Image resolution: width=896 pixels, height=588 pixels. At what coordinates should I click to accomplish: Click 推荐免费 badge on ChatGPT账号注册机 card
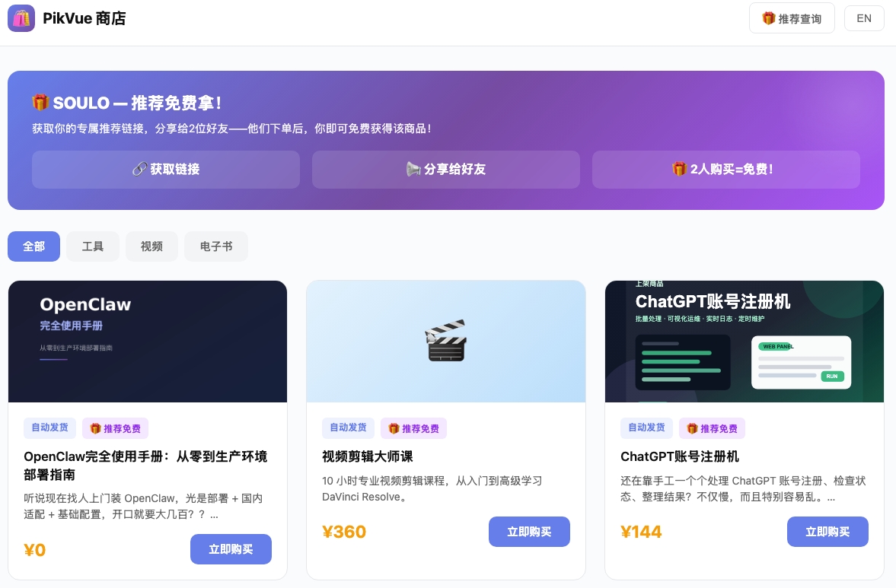(712, 428)
